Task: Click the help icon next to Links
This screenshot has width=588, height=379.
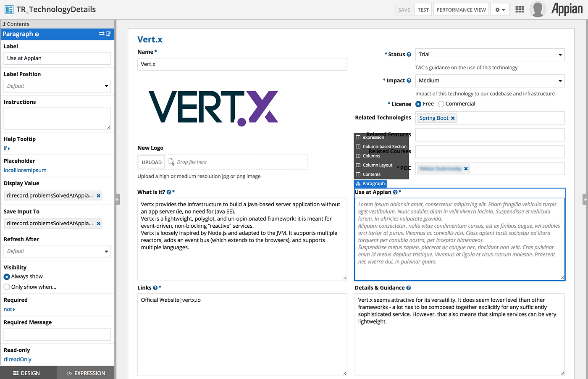Action: click(x=155, y=288)
